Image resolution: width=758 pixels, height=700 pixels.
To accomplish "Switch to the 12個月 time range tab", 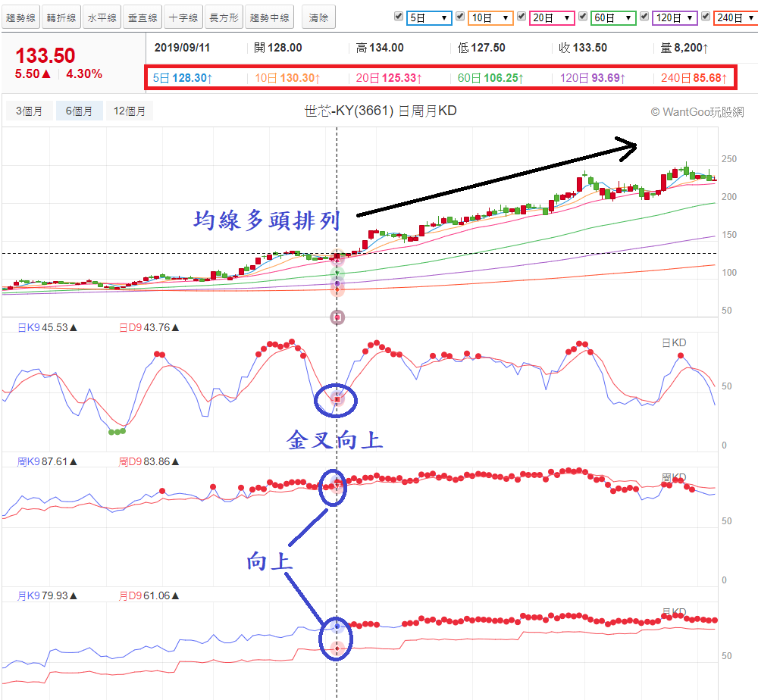I will tap(129, 111).
